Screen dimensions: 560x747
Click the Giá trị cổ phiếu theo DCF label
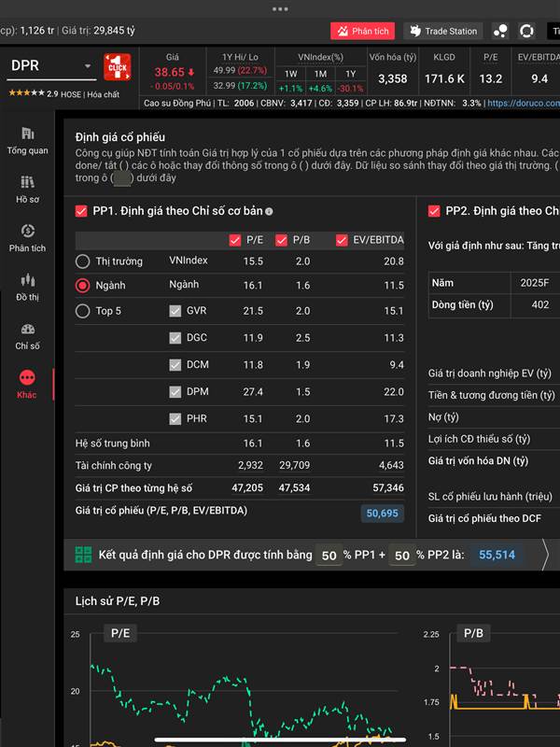(484, 518)
